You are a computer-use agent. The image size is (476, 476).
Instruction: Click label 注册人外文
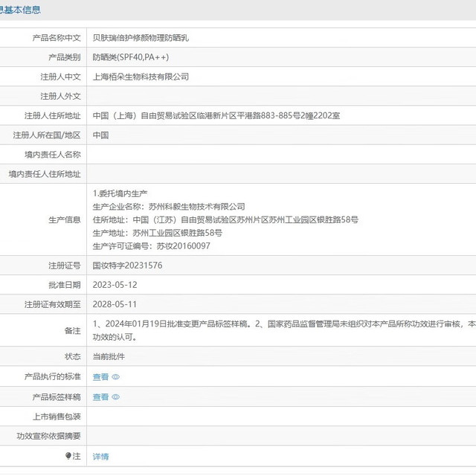(60, 96)
